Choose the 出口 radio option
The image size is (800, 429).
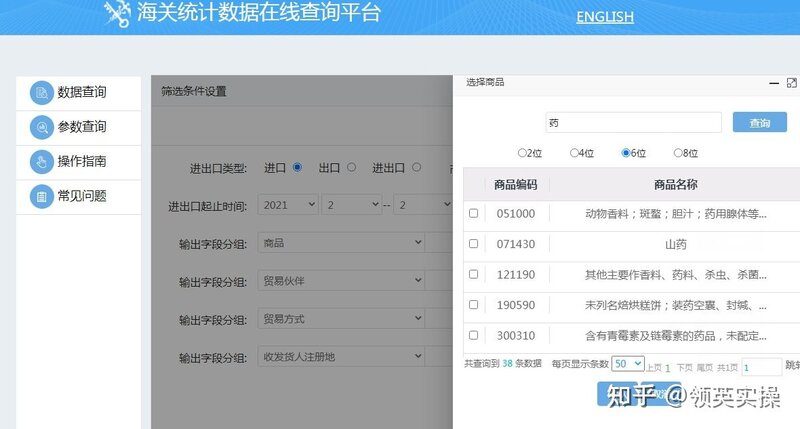point(351,167)
